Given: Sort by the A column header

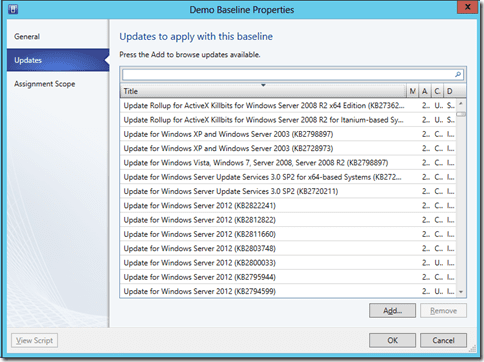Looking at the screenshot, I should [425, 91].
